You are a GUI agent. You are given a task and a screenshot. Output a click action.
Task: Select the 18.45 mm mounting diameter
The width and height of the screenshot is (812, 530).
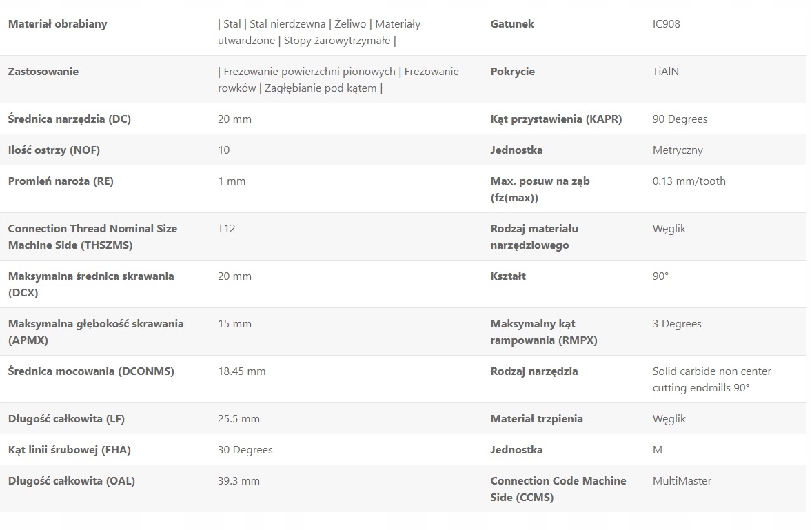[241, 371]
